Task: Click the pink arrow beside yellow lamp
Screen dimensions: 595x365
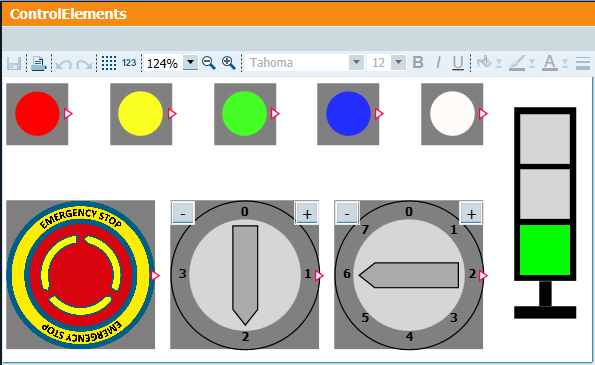Action: point(172,113)
